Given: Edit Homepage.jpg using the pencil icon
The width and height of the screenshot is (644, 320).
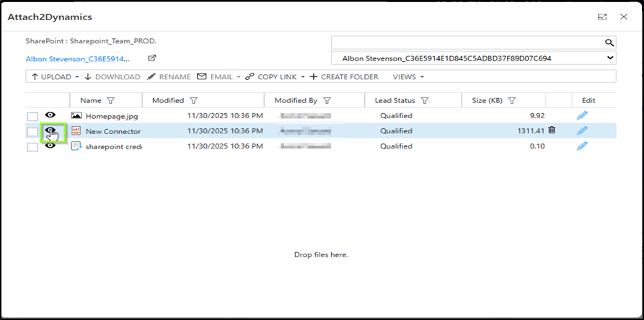Looking at the screenshot, I should 582,115.
